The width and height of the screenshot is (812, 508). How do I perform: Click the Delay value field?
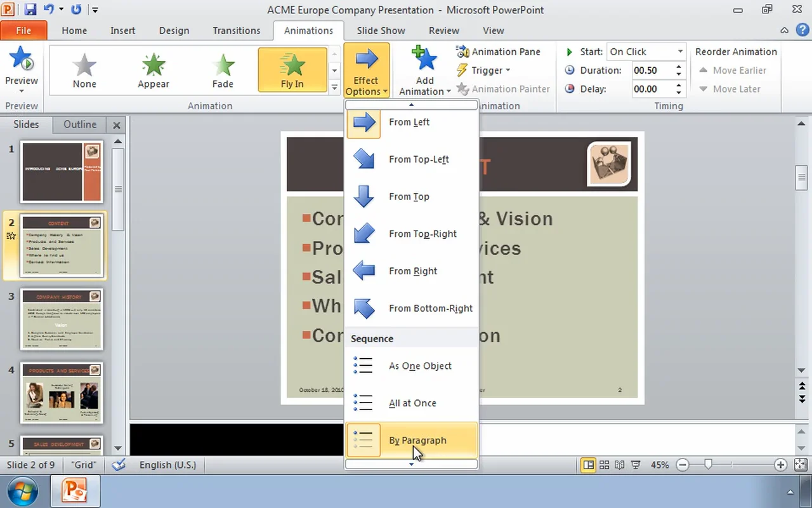click(652, 89)
